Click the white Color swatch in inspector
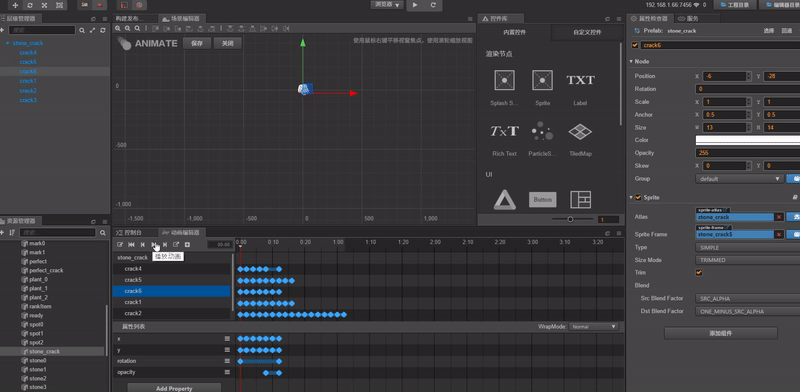Viewport: 800px width, 392px height. 747,140
